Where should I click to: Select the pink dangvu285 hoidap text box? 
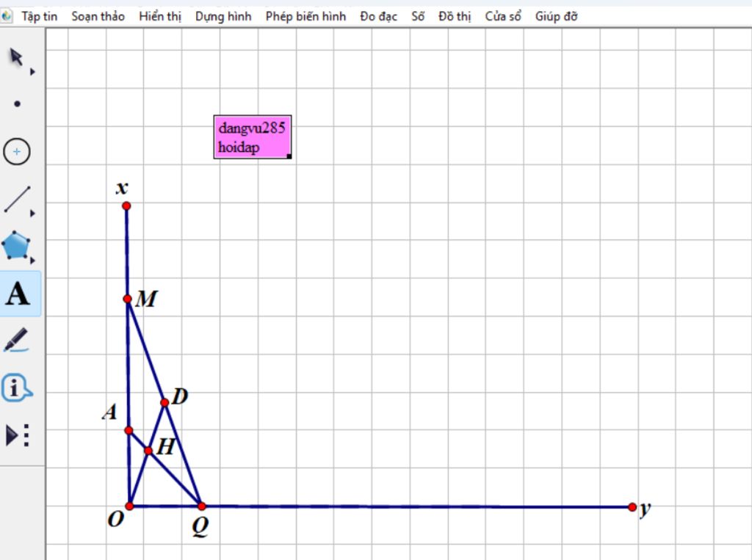click(x=253, y=137)
